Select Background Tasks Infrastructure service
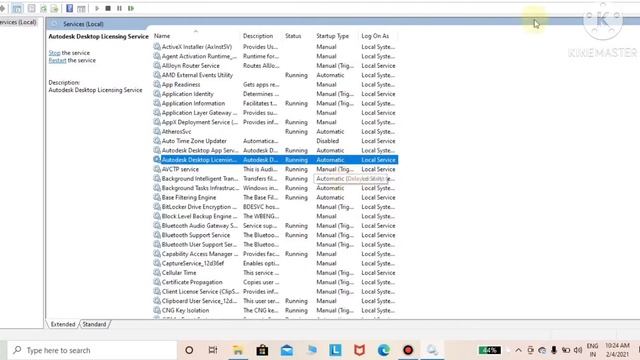The height and width of the screenshot is (360, 640). pyautogui.click(x=275, y=188)
